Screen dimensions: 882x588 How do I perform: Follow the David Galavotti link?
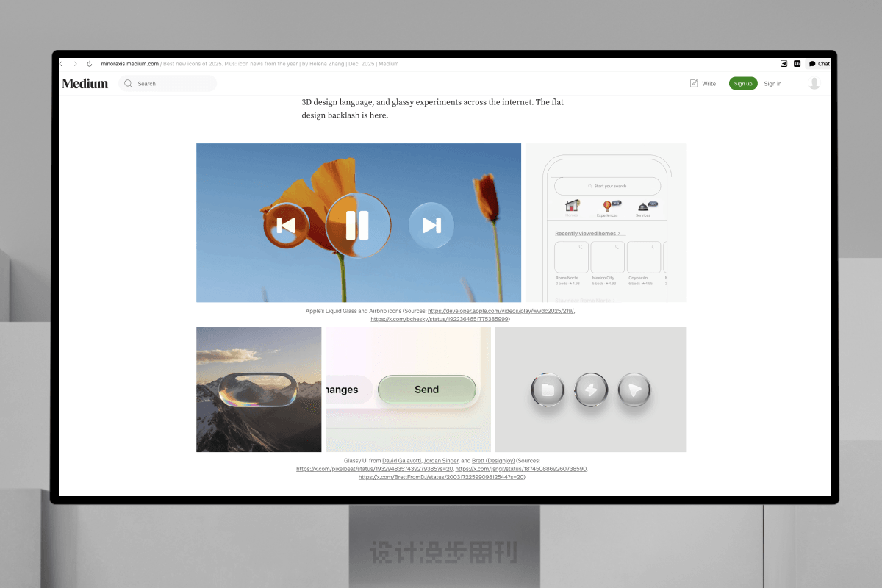[x=401, y=460]
